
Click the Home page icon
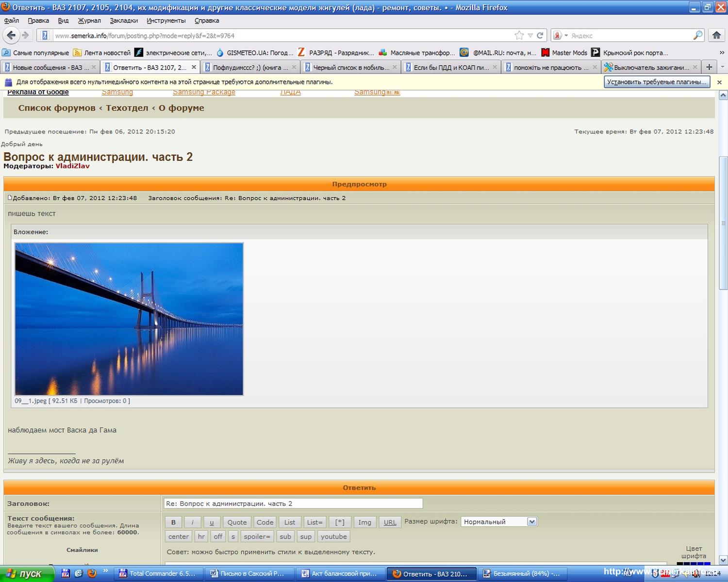(716, 35)
